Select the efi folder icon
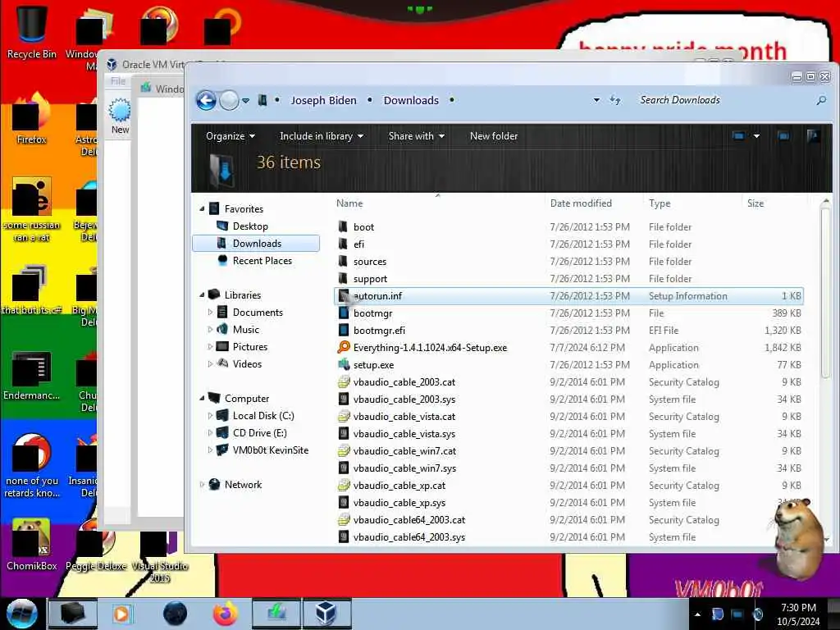The image size is (840, 630). click(344, 244)
